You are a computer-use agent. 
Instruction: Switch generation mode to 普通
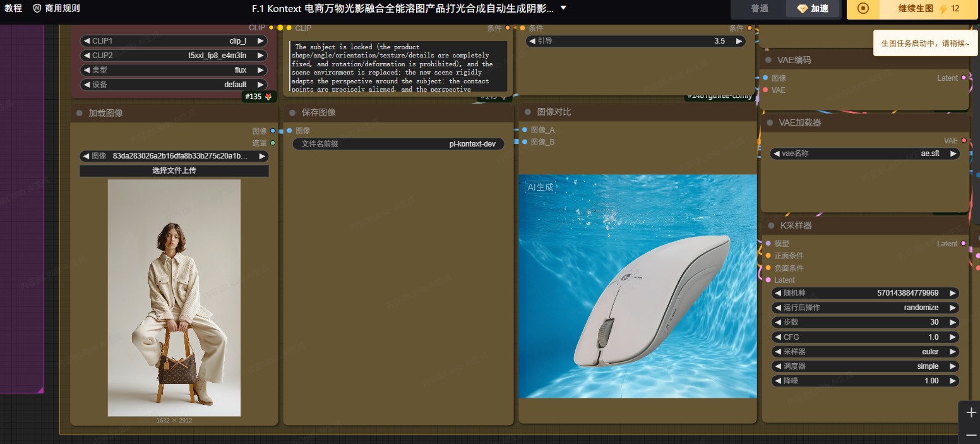click(760, 9)
